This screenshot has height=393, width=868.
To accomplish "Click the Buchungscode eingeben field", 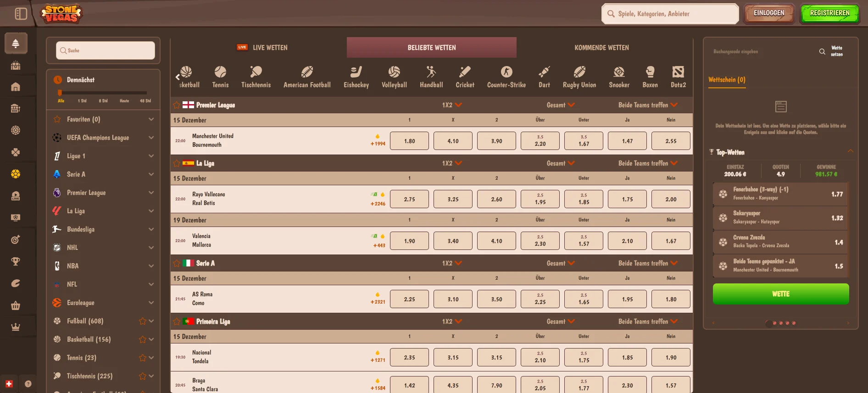I will (762, 51).
